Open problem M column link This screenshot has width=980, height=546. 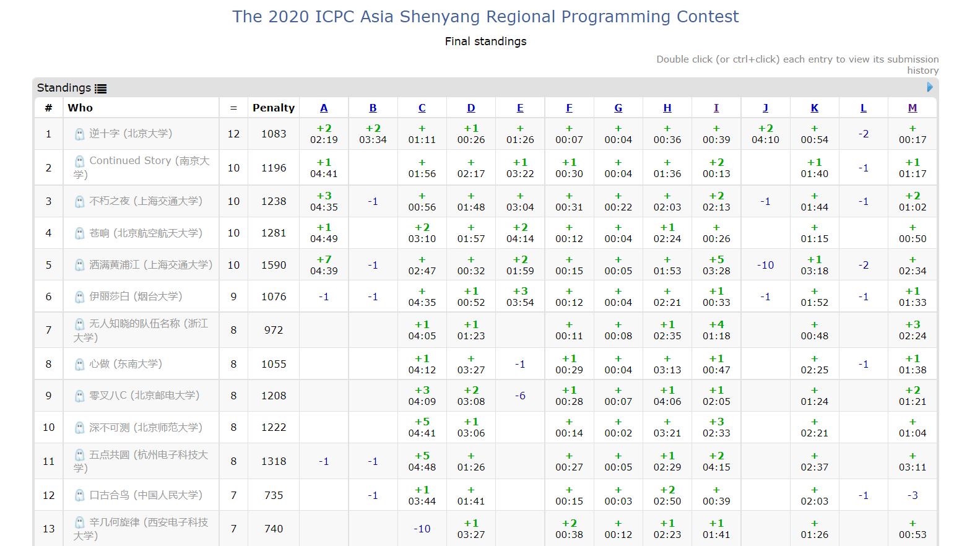[x=913, y=108]
